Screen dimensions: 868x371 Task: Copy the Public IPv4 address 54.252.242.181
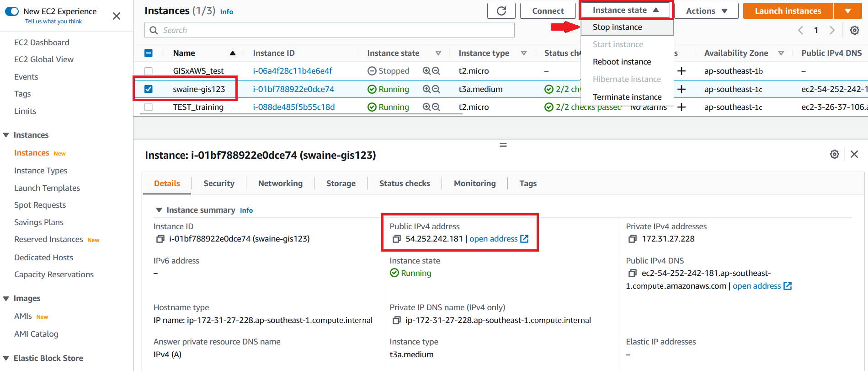[x=396, y=239]
